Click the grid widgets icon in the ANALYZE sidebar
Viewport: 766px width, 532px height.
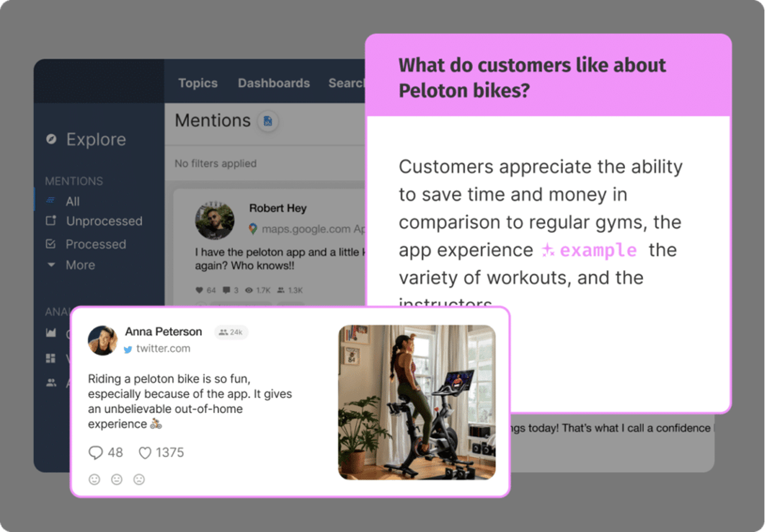coord(52,358)
